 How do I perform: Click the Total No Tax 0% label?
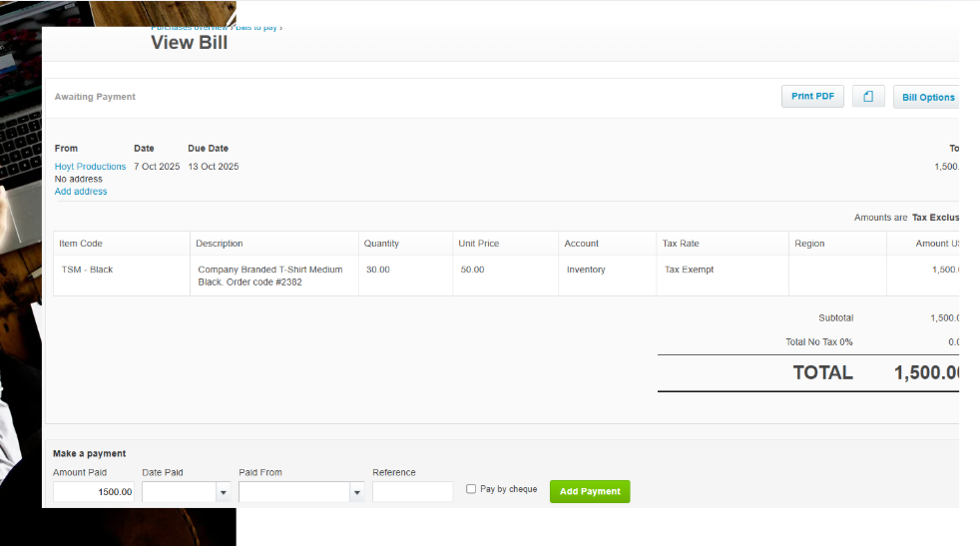[x=818, y=342]
